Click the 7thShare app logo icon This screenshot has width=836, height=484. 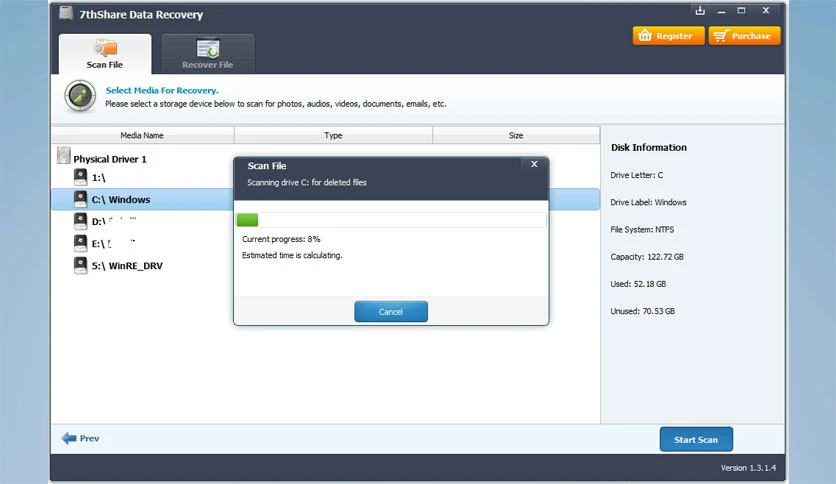(66, 13)
